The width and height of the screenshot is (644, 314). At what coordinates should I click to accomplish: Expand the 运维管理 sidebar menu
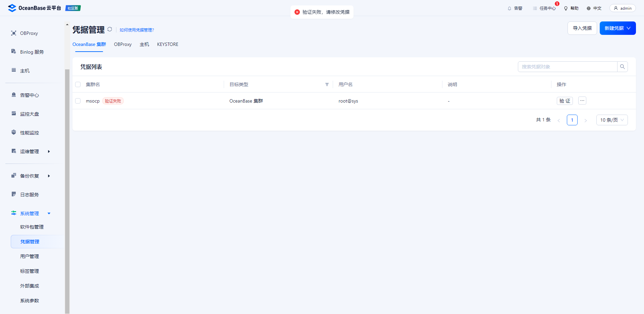click(30, 151)
